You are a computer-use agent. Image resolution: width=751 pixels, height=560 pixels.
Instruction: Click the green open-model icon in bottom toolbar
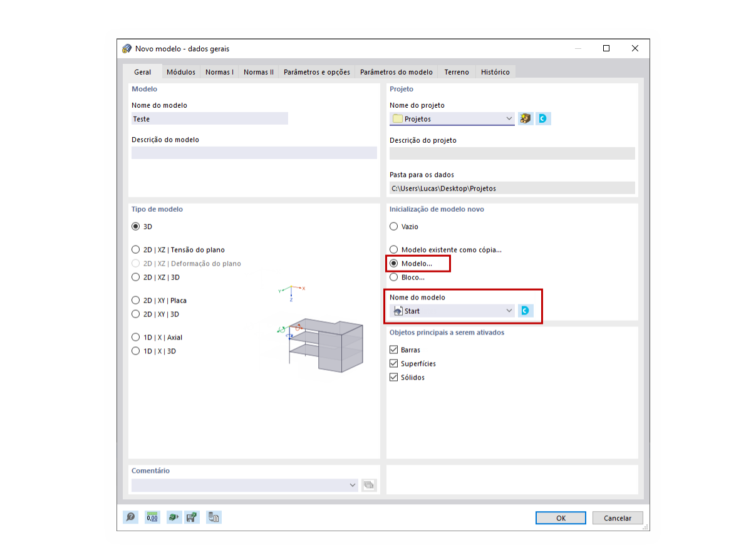tap(174, 517)
